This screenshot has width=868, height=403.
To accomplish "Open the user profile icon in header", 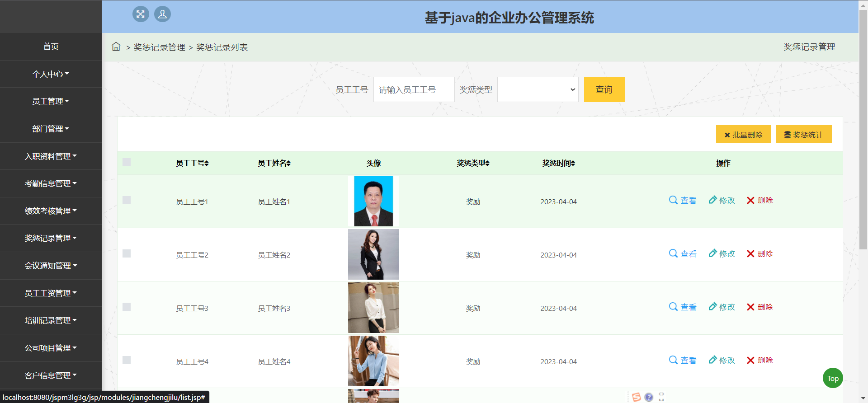I will (x=162, y=14).
